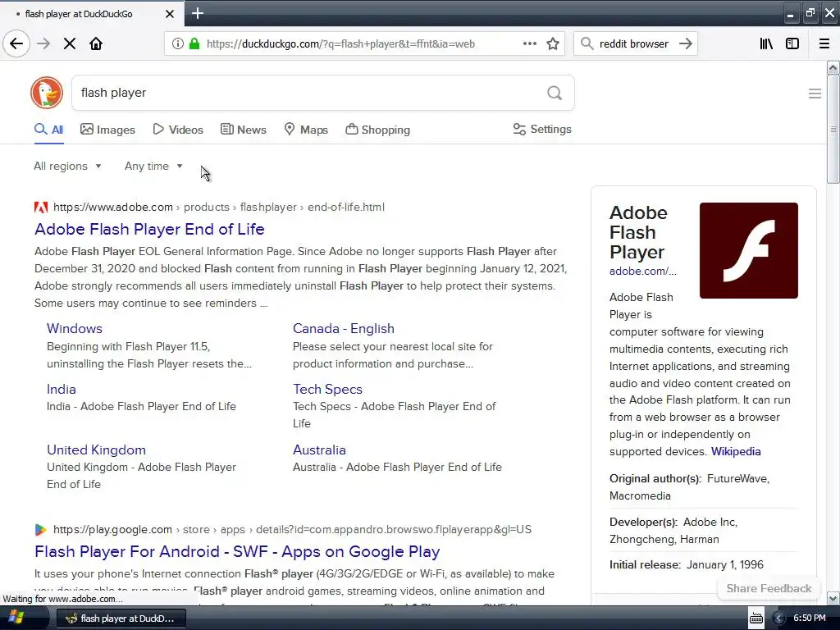Go back to the previous page

(16, 43)
